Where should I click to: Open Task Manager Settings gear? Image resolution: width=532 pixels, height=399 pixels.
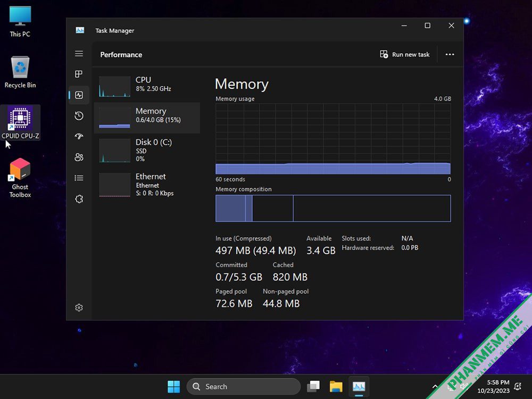pyautogui.click(x=79, y=307)
